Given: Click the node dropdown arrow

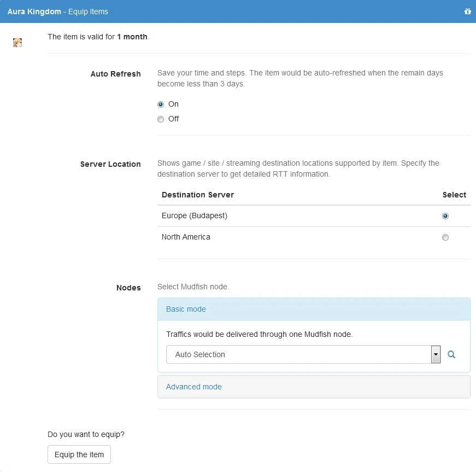Looking at the screenshot, I should 436,354.
